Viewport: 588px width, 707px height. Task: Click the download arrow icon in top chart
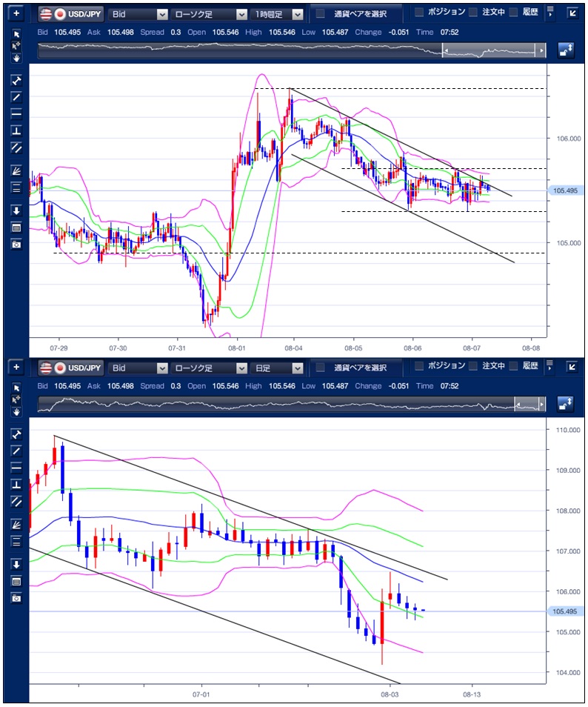[x=16, y=210]
